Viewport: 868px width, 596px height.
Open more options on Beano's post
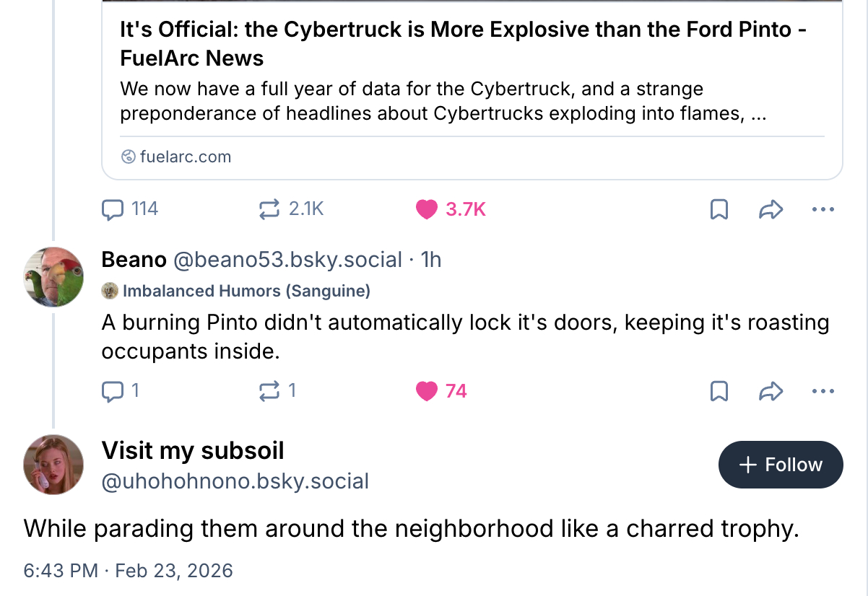coord(823,392)
